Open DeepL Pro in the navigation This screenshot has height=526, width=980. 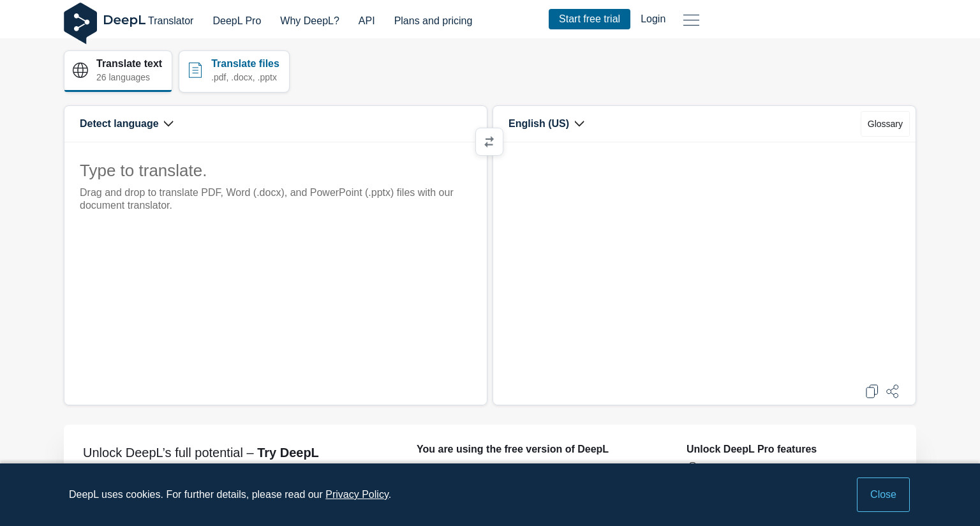[237, 21]
